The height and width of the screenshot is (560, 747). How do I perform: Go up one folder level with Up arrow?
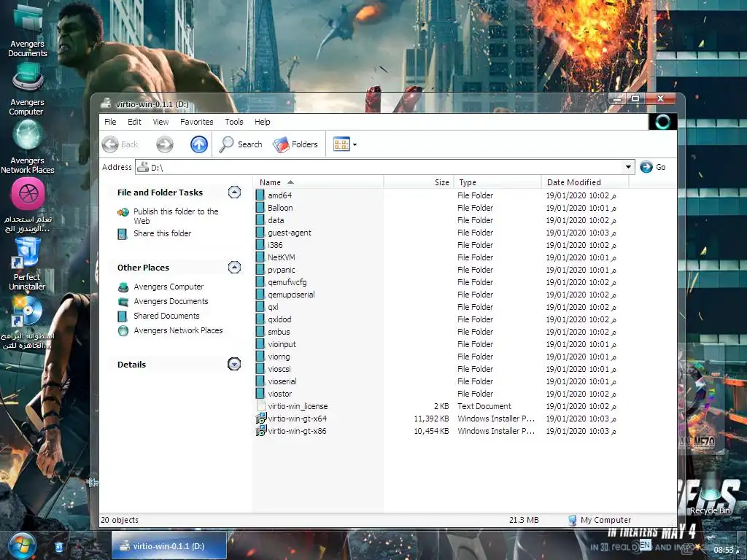198,144
